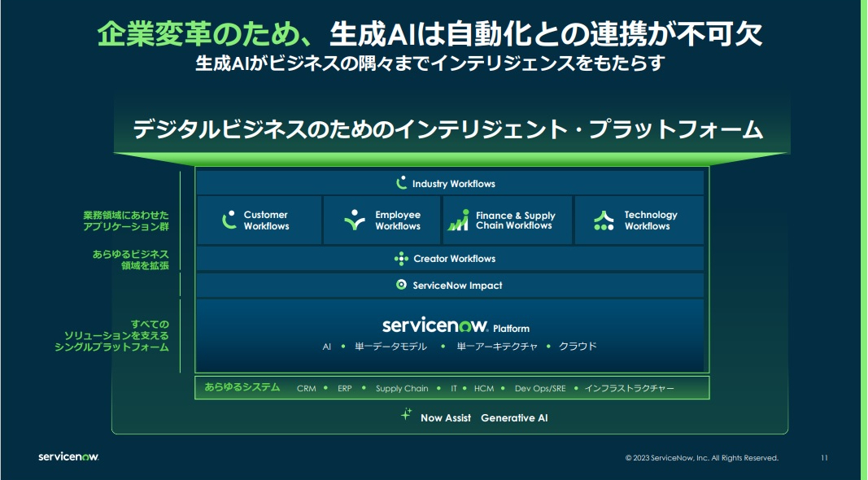Click the 業務領域にあわせた アプリケーション群 label

[126, 220]
